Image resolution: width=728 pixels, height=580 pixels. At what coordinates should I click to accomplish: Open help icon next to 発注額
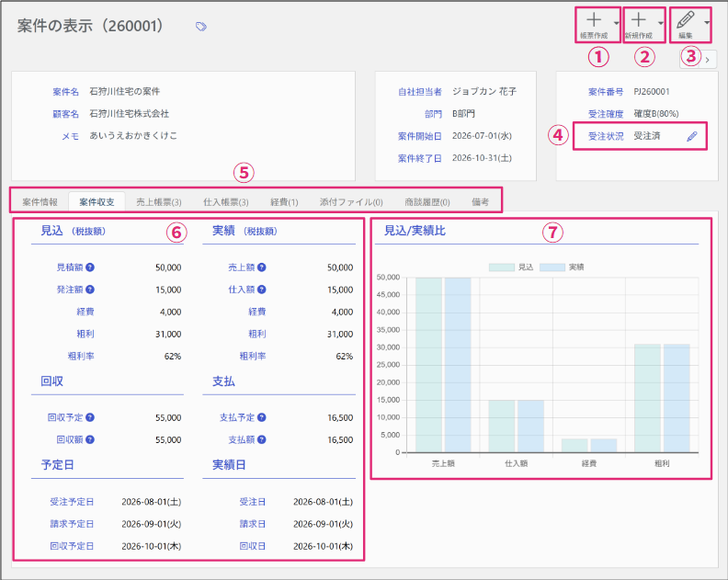(90, 290)
